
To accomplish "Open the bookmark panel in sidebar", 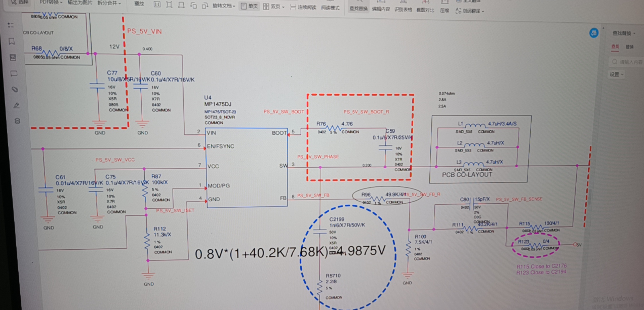I will (x=11, y=41).
